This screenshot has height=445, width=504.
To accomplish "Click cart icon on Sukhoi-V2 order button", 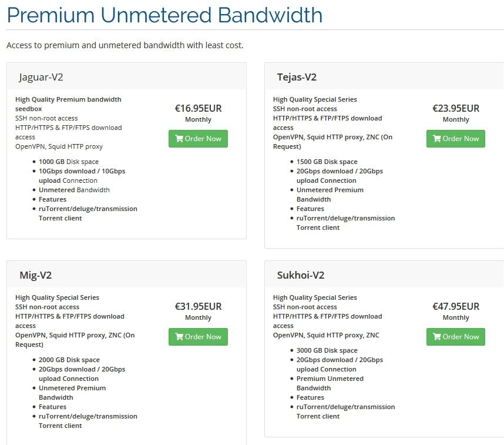I will click(x=437, y=337).
